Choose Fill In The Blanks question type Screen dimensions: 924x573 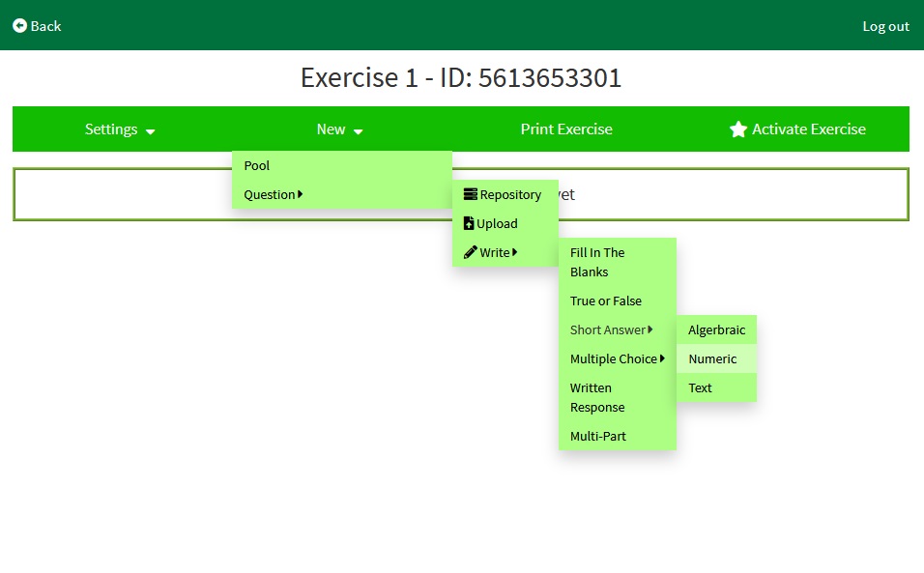click(597, 262)
